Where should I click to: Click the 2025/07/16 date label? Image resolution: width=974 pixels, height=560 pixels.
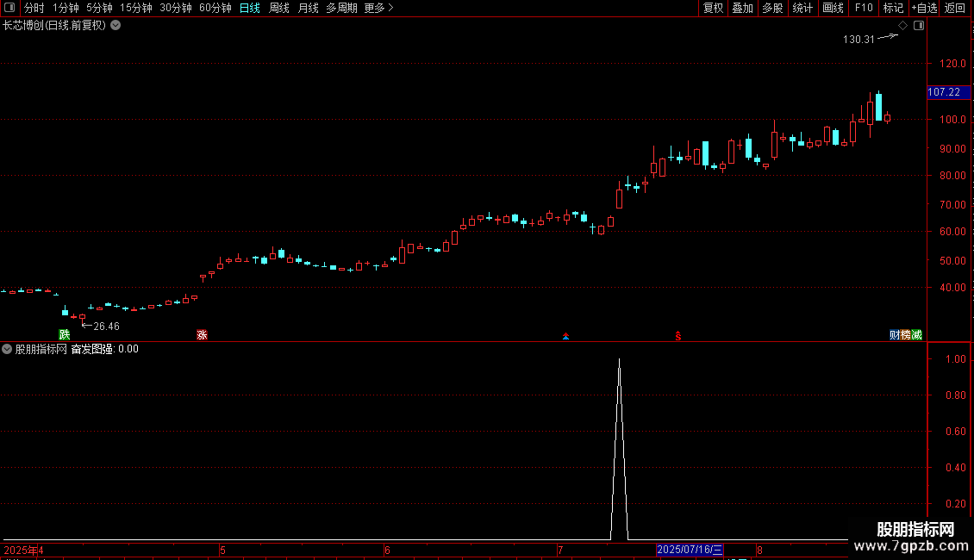[690, 550]
